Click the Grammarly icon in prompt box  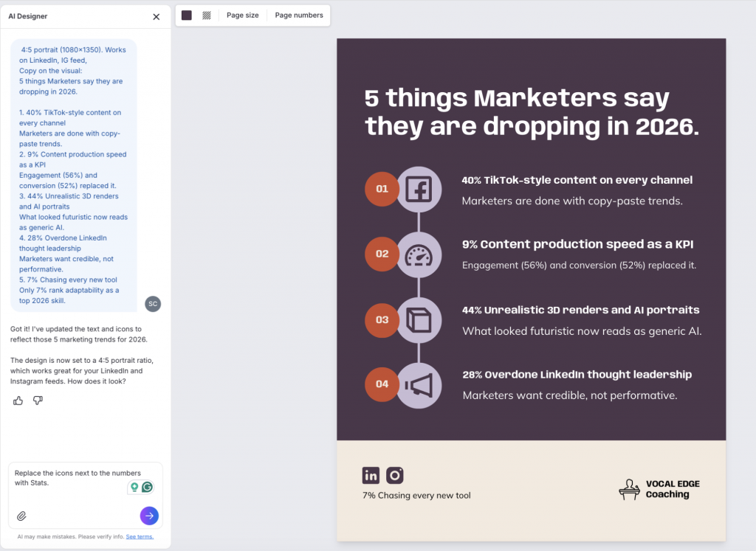click(x=148, y=487)
